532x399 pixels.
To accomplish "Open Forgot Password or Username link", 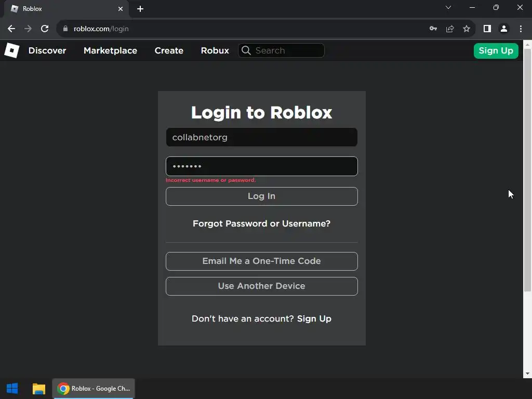I will [262, 223].
